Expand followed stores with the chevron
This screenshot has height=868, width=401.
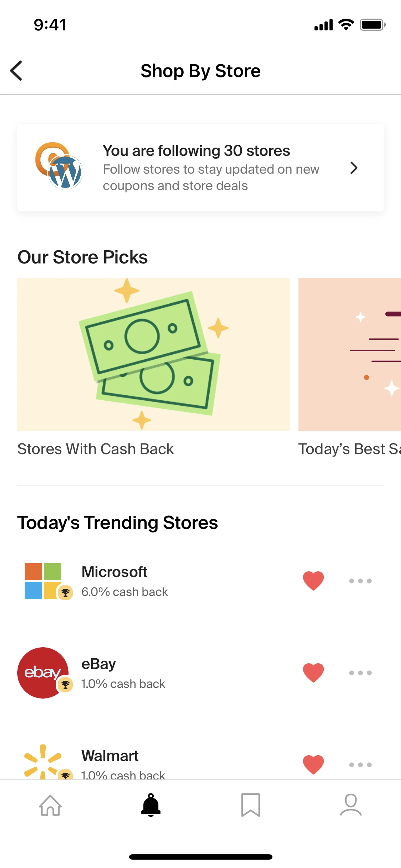tap(354, 168)
